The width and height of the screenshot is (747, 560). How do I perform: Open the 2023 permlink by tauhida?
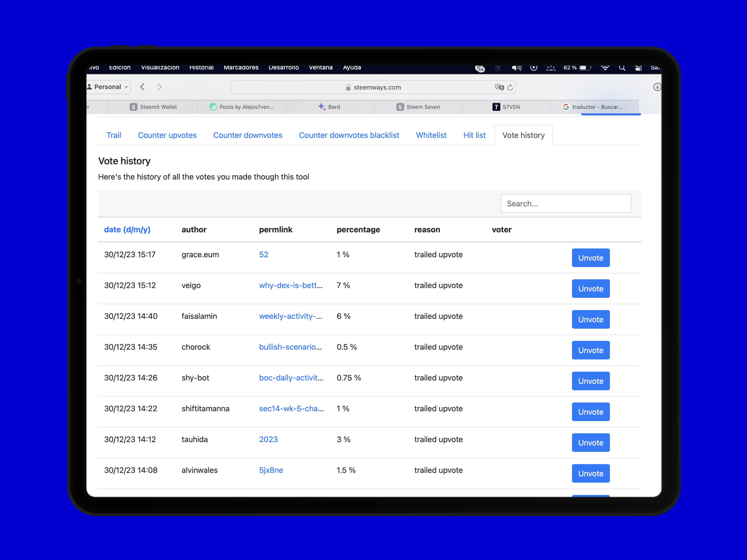pos(269,439)
